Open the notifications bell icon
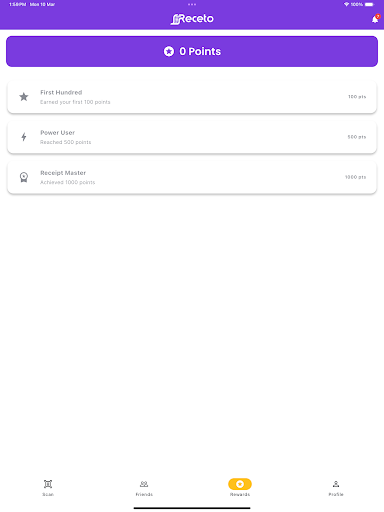384x512 pixels. 375,19
